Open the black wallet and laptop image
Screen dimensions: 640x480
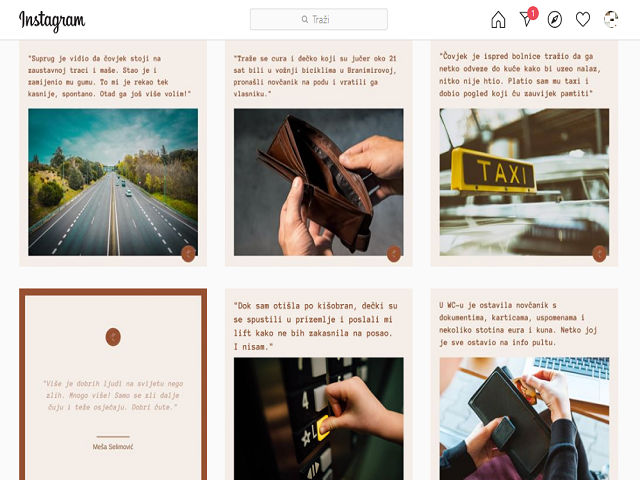tap(524, 419)
